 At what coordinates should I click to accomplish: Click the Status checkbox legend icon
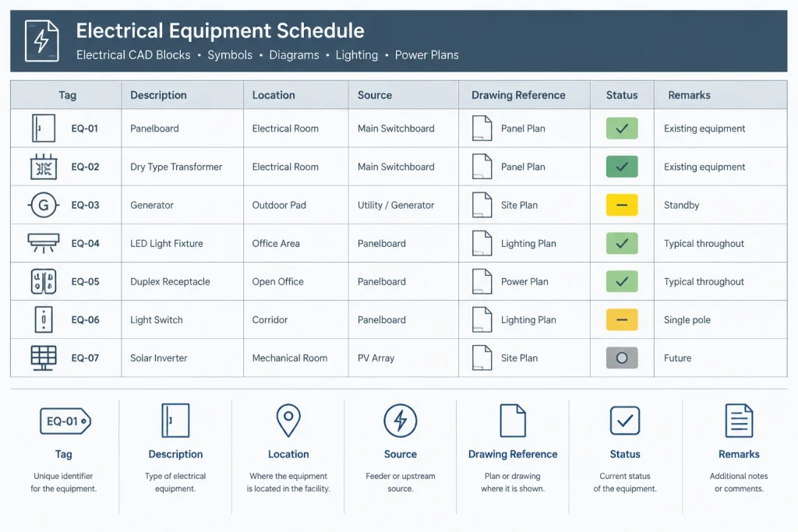[x=624, y=420]
